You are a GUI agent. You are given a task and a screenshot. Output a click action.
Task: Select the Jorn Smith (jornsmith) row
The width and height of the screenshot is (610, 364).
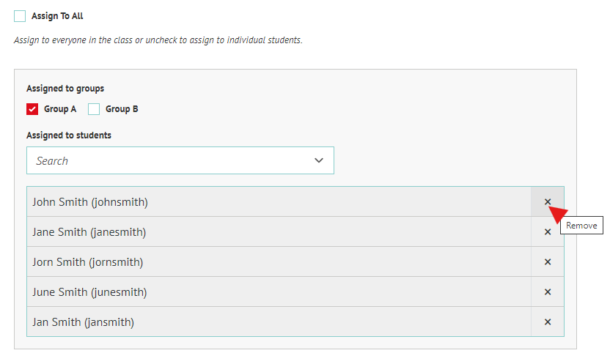(x=279, y=262)
